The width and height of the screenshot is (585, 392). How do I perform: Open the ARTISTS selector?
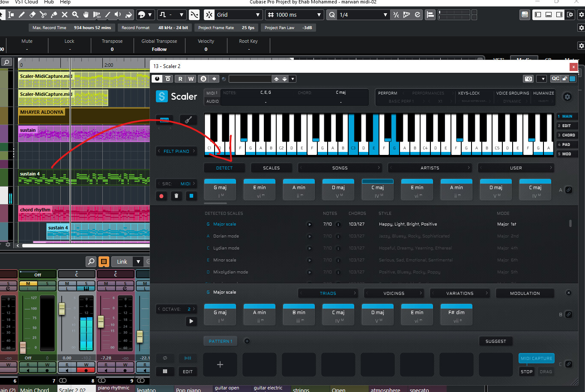[x=430, y=168]
